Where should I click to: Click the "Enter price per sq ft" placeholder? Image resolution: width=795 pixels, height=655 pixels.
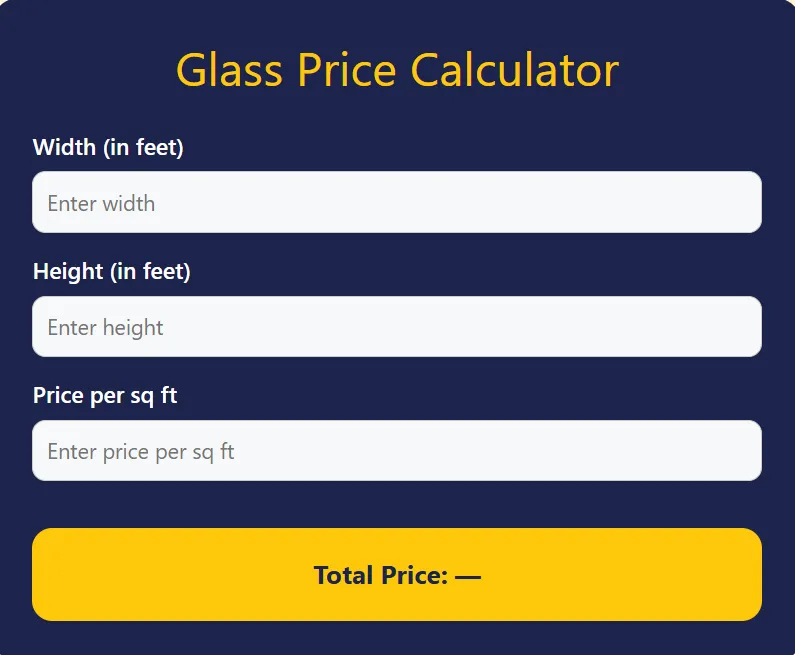pyautogui.click(x=141, y=452)
